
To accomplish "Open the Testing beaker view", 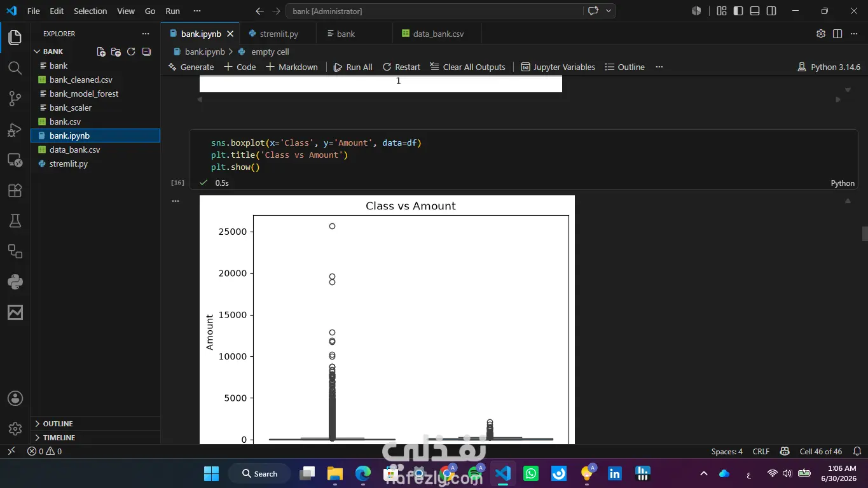I will [15, 221].
